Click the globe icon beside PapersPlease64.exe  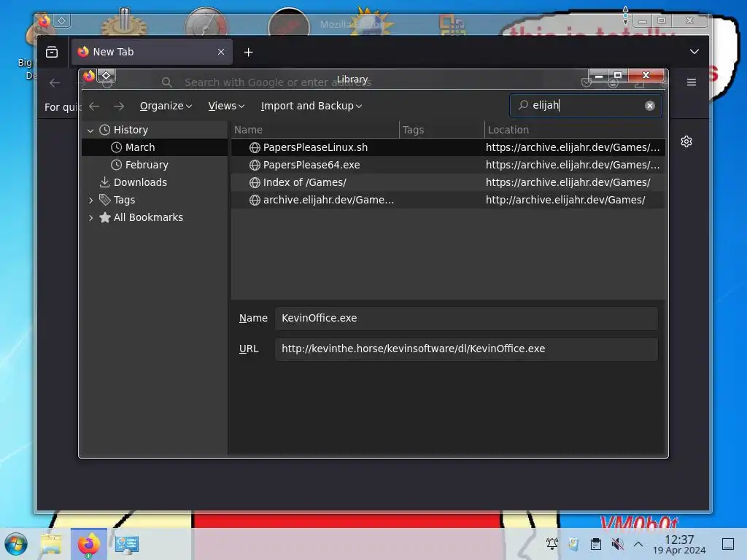[x=255, y=165]
